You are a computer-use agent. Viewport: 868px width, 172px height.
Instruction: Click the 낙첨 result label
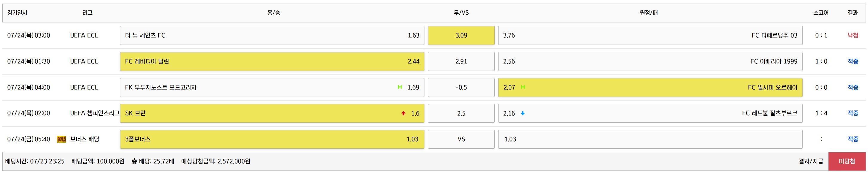853,35
